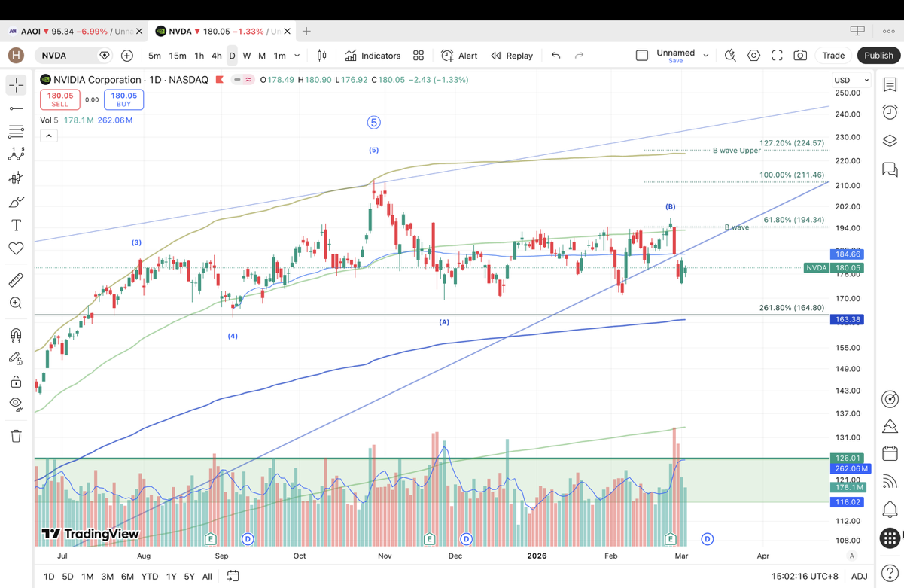The height and width of the screenshot is (588, 904).
Task: Open chart settings hexagon icon
Action: 753,56
